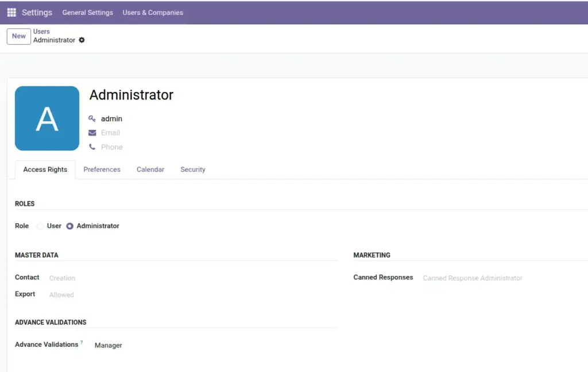Click the admin login field

click(x=111, y=118)
